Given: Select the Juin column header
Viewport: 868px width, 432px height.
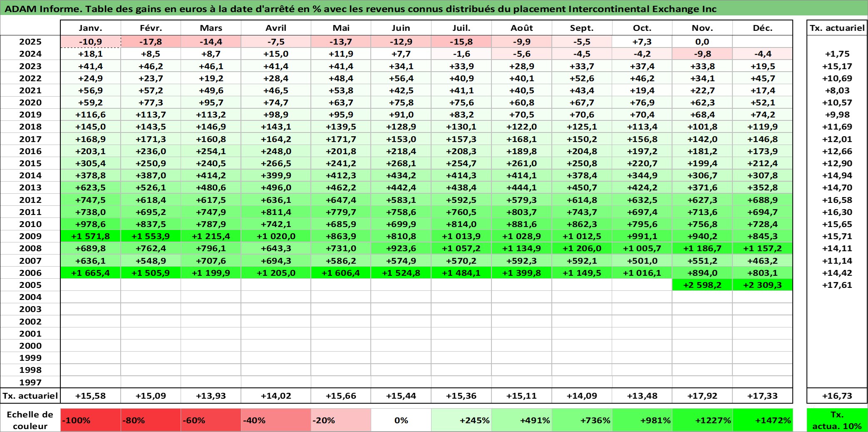Looking at the screenshot, I should coord(401,28).
